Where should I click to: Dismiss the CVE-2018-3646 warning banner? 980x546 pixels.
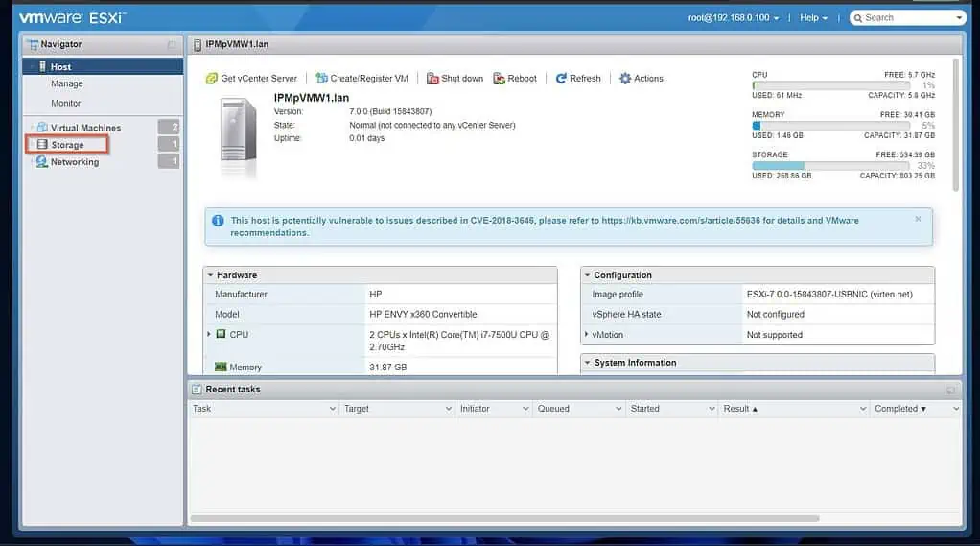[x=918, y=219]
